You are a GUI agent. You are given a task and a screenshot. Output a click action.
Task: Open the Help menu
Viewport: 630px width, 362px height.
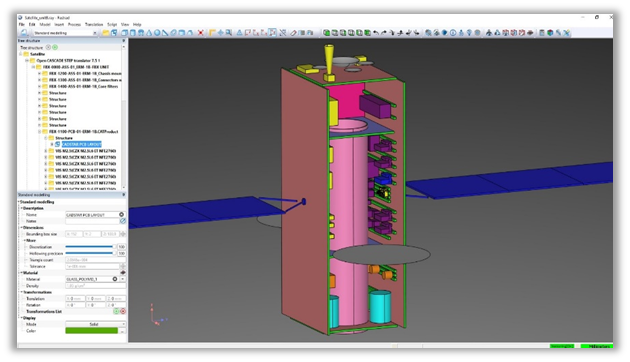137,25
